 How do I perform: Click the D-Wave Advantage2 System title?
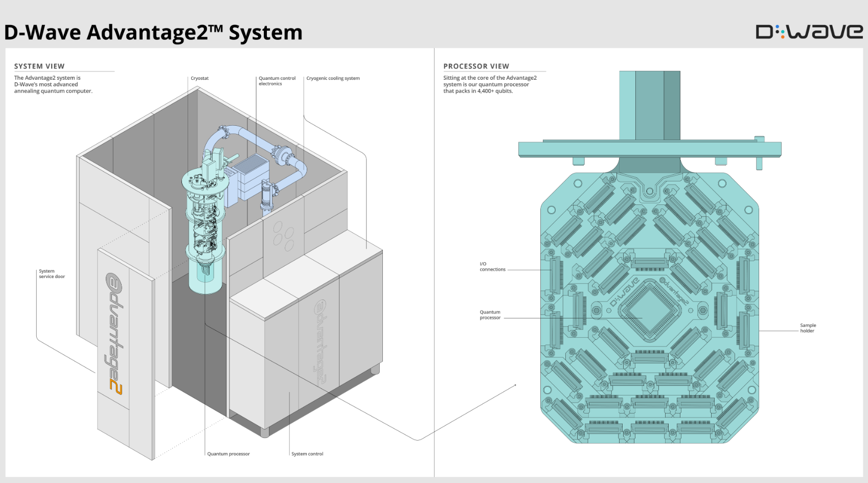pos(153,32)
